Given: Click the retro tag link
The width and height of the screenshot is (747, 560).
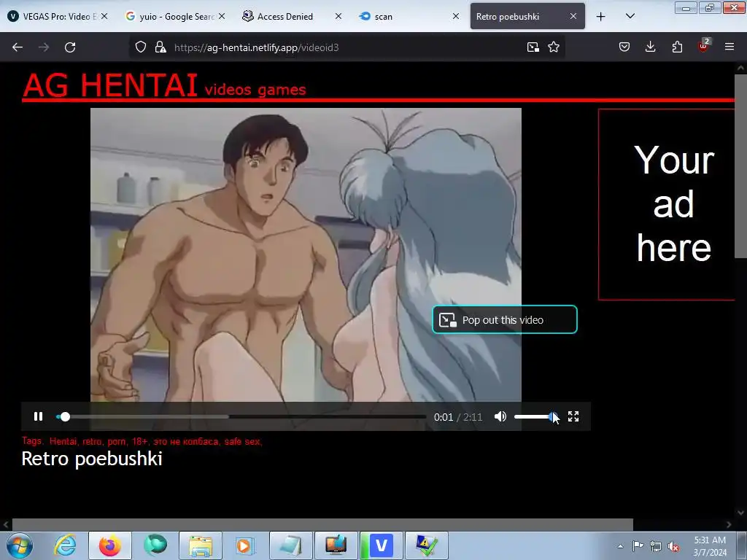Looking at the screenshot, I should (92, 441).
